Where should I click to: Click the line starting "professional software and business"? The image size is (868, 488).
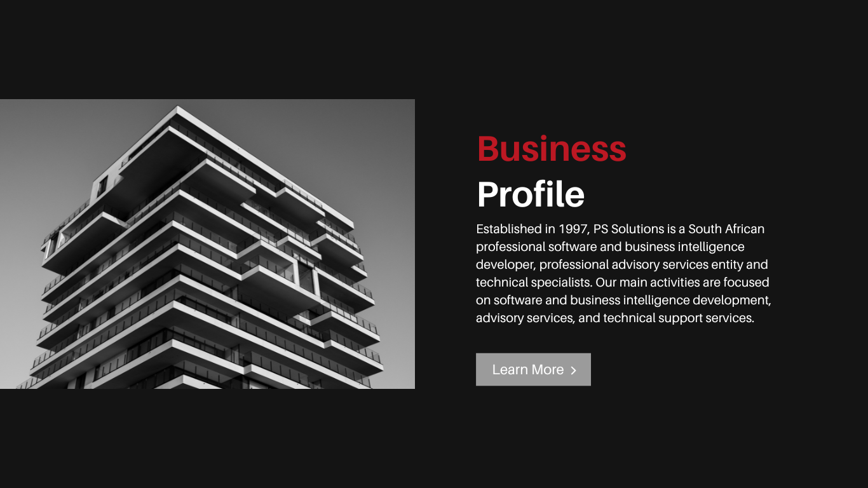[610, 247]
